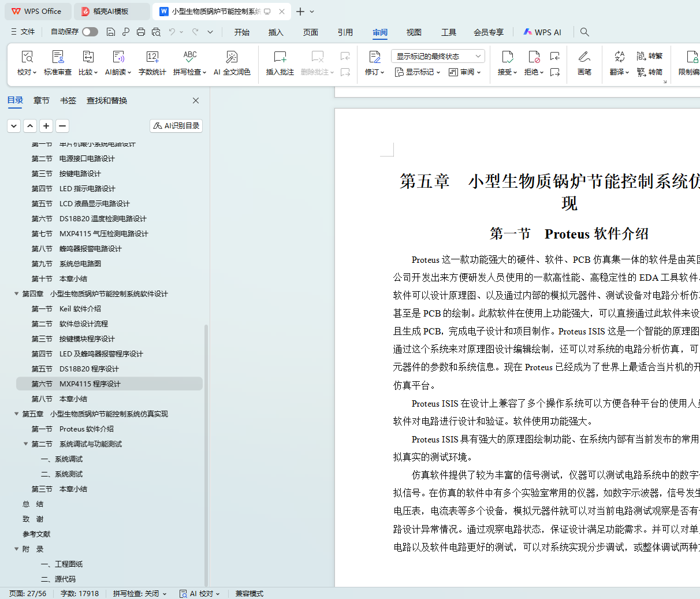Click the 比较 compare documents icon

point(88,57)
